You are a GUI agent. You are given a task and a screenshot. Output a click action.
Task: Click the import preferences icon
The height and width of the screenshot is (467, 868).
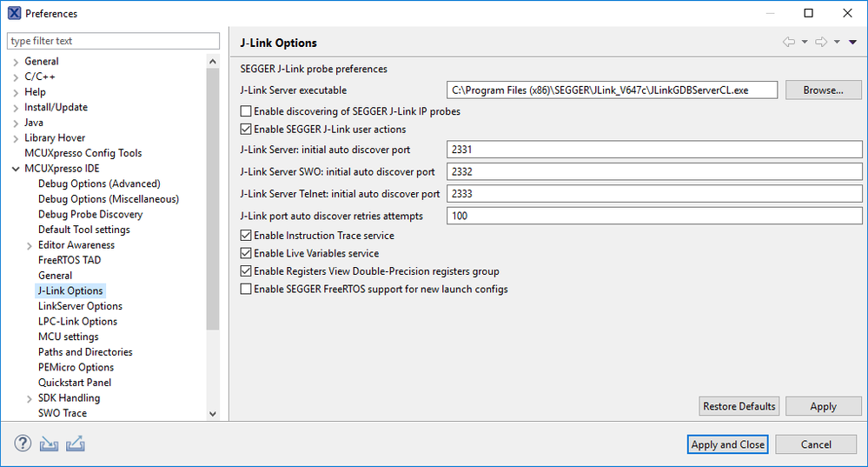(x=49, y=444)
